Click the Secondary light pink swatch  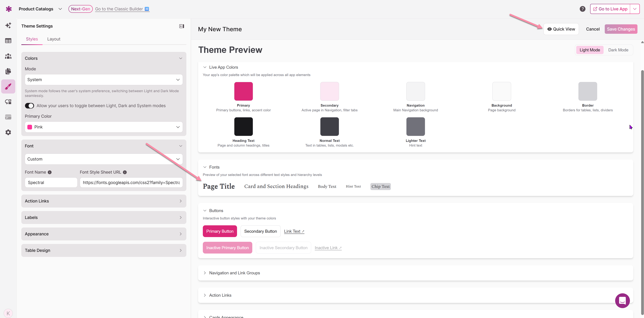click(x=329, y=91)
